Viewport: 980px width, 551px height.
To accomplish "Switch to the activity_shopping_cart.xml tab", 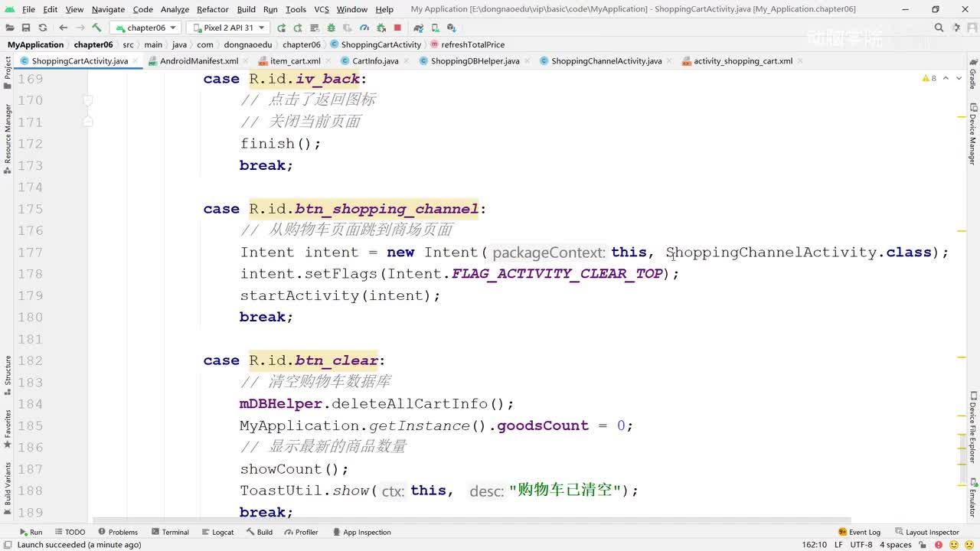I will [743, 60].
